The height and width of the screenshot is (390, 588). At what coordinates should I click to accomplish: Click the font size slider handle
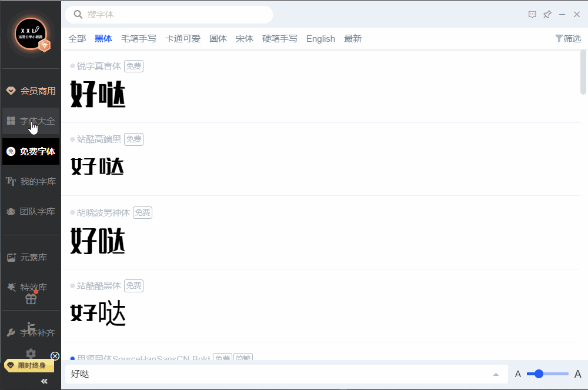click(x=539, y=374)
